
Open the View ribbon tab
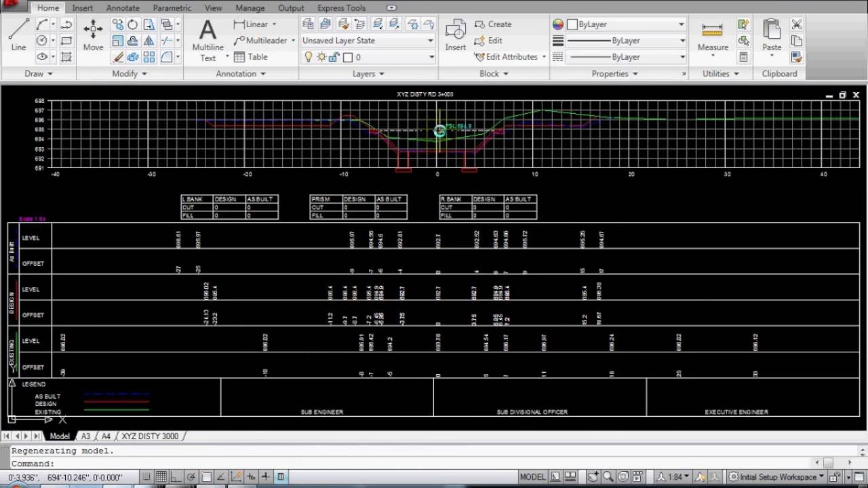(x=214, y=8)
